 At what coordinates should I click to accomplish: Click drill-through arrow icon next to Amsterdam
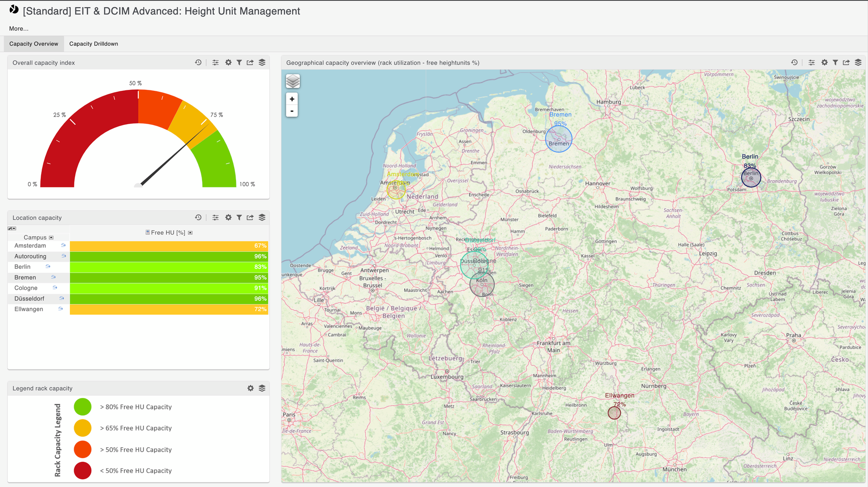coord(63,245)
